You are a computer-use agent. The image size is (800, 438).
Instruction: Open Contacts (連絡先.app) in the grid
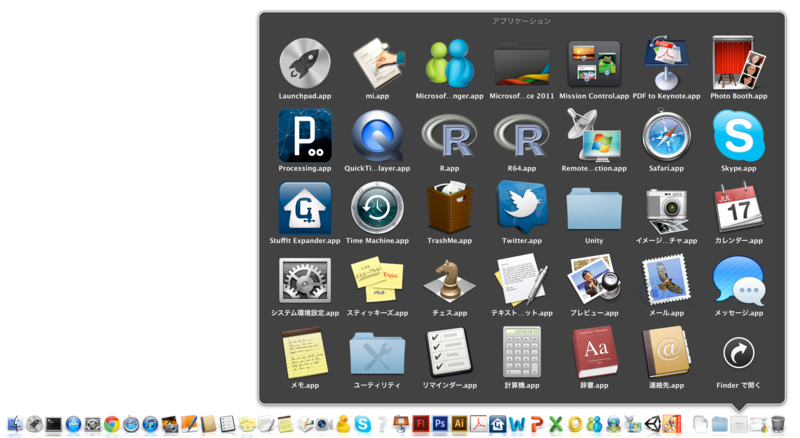(666, 352)
